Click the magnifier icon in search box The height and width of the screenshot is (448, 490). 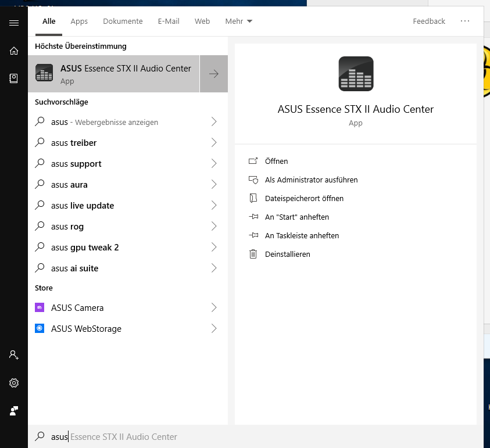pos(40,436)
